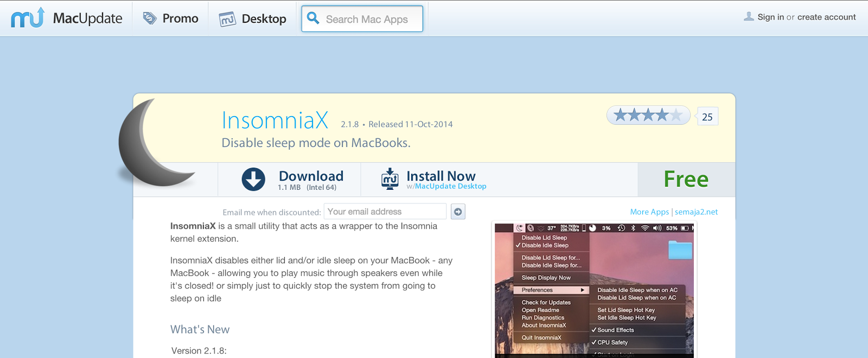Click the user silhouette icon
This screenshot has width=868, height=358.
pos(749,16)
